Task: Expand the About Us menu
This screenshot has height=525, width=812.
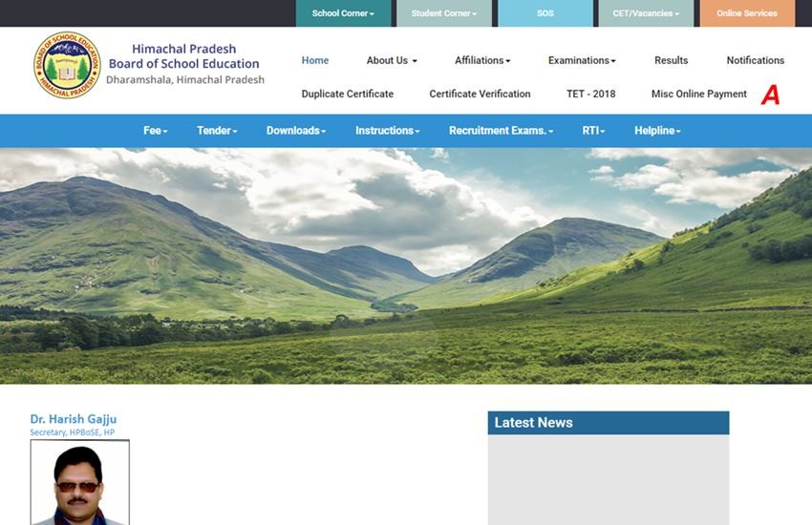Action: pos(392,60)
